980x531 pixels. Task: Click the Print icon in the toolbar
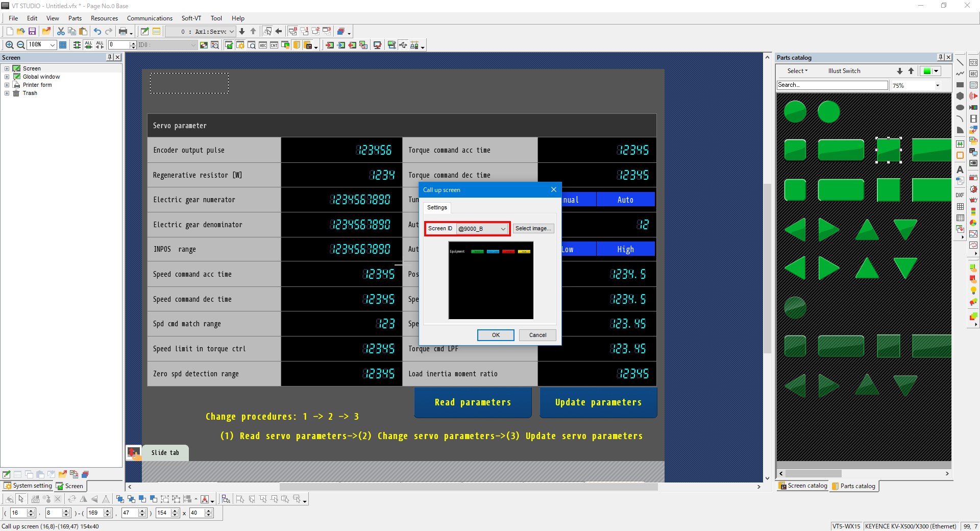click(x=122, y=32)
